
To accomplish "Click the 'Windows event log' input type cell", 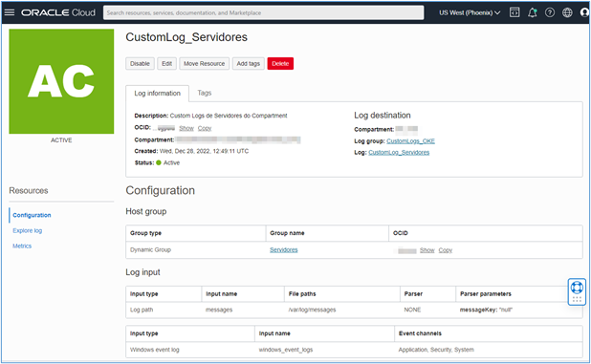I will coord(155,350).
